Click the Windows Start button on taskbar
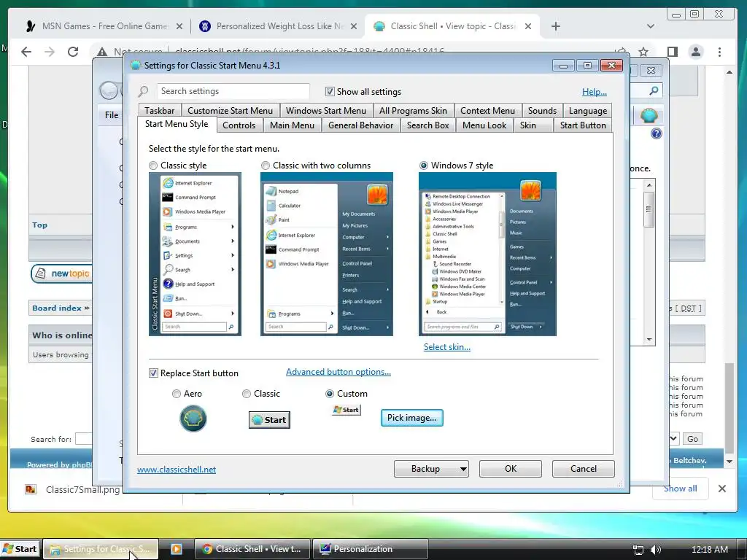The width and height of the screenshot is (747, 560). click(20, 549)
